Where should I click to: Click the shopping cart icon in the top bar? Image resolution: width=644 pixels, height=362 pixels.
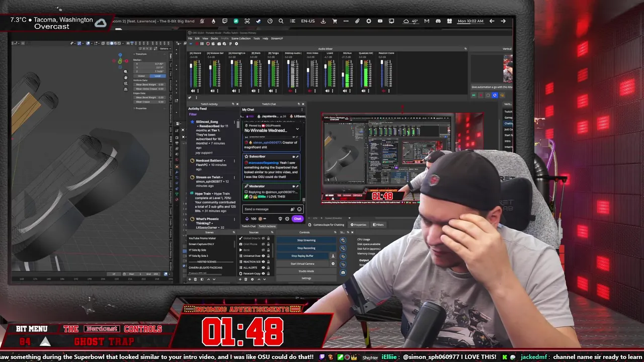click(335, 21)
